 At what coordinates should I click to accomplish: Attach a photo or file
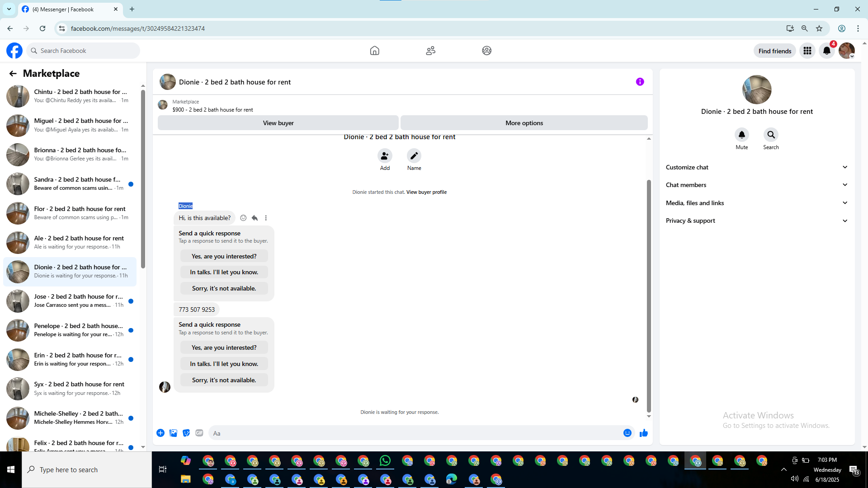(x=173, y=433)
